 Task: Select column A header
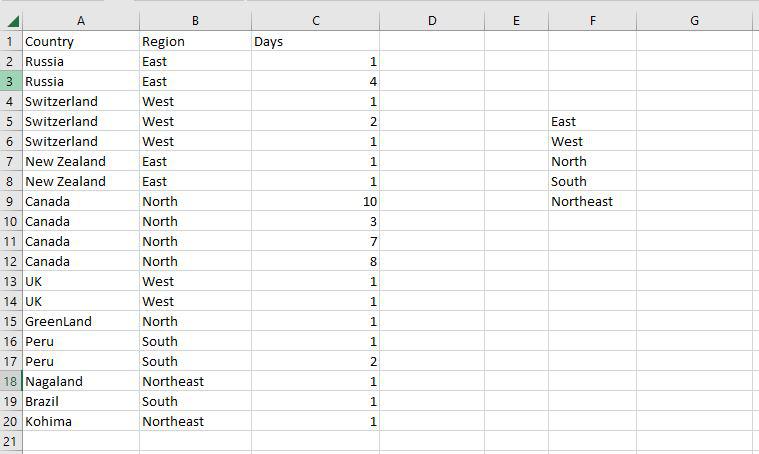tap(80, 21)
